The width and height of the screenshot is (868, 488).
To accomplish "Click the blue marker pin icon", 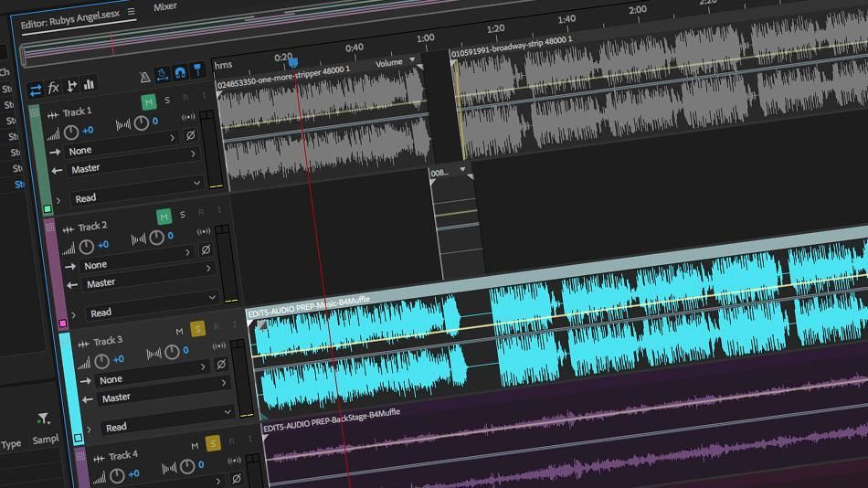I will click(x=197, y=70).
